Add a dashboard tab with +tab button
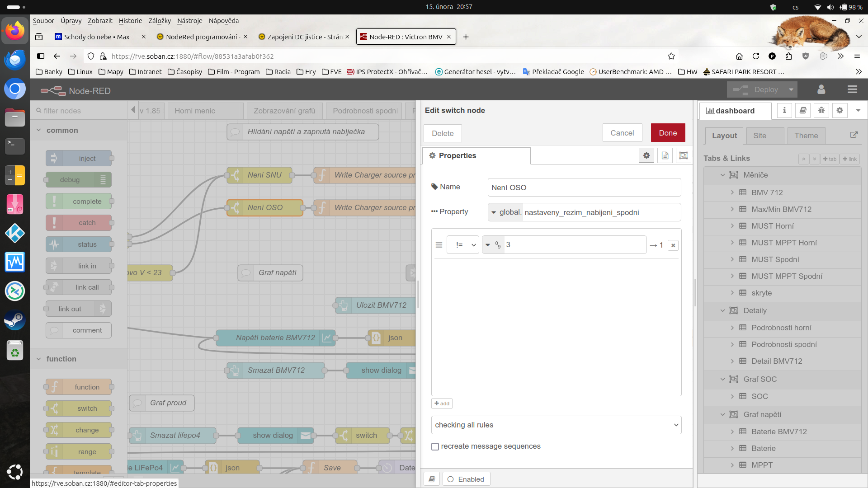 click(830, 159)
